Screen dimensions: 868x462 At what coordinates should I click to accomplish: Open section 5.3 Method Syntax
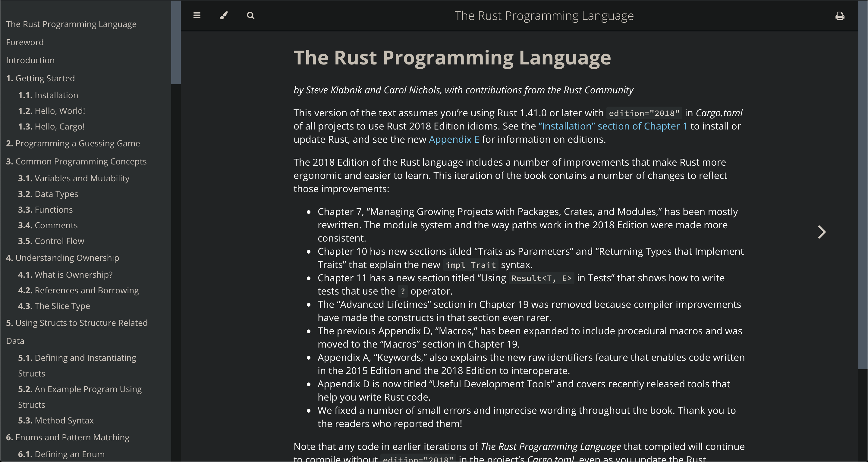56,420
